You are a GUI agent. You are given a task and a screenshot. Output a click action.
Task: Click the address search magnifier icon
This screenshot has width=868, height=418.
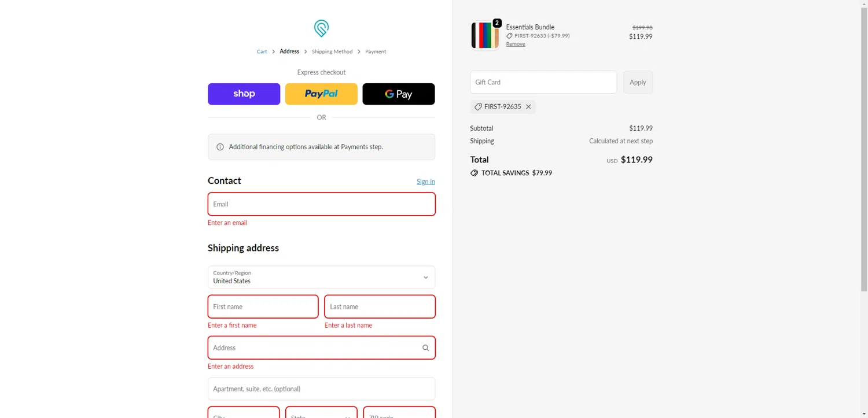point(425,348)
